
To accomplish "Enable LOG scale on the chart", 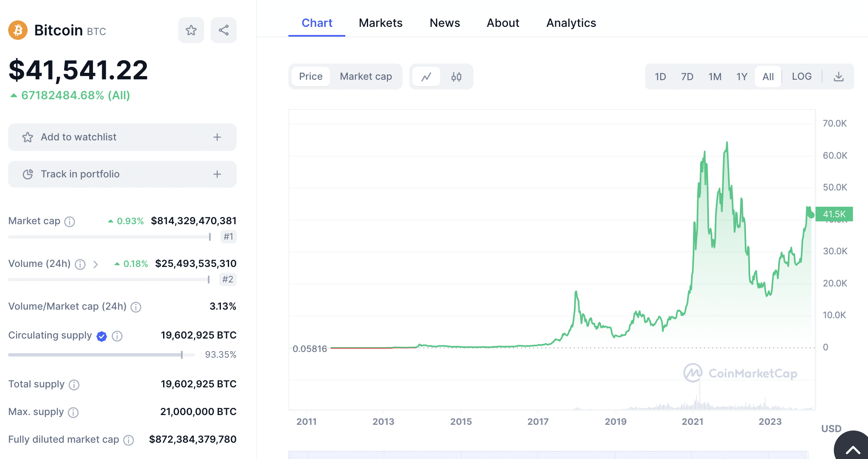I will pos(801,76).
